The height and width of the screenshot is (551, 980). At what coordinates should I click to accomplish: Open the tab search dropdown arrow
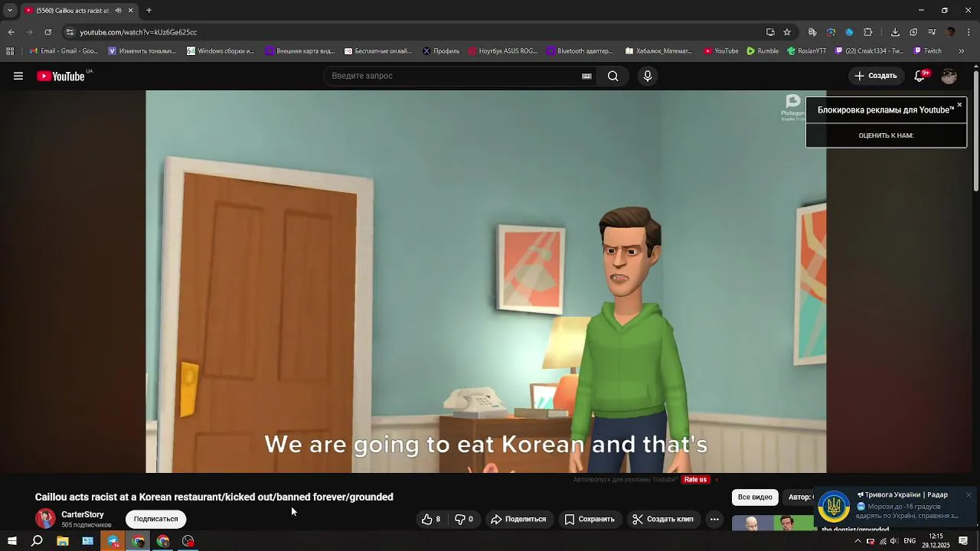(10, 11)
